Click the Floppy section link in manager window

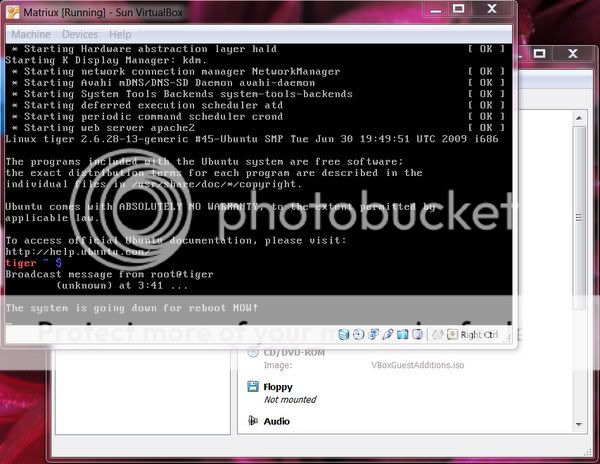point(278,387)
